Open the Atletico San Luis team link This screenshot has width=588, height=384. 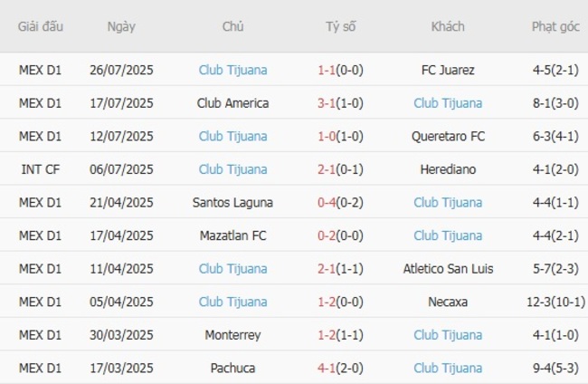click(x=448, y=269)
